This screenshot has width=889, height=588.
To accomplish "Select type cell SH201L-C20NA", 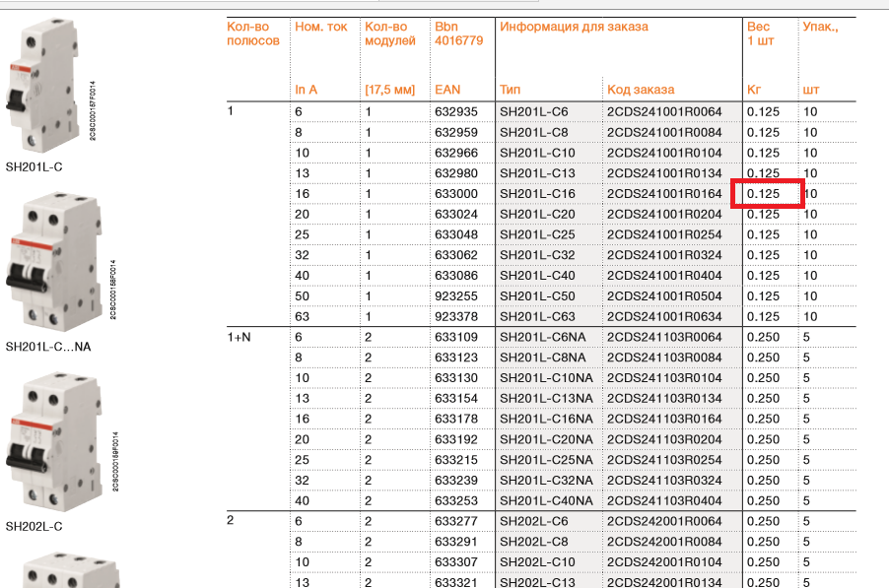I will pyautogui.click(x=547, y=439).
